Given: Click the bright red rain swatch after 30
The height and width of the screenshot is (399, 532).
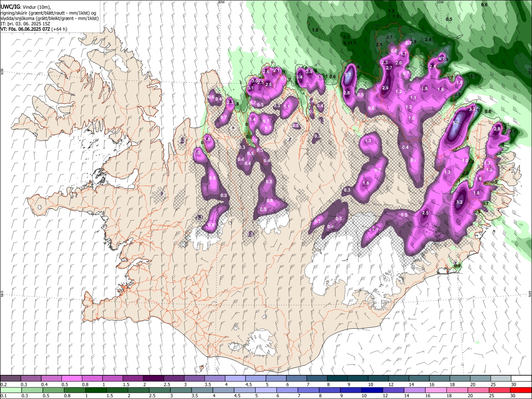Looking at the screenshot, I should (x=520, y=390).
